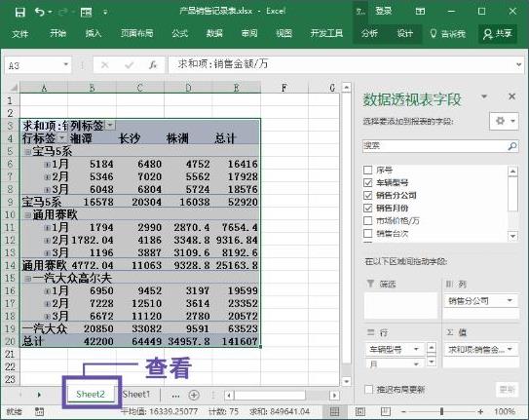
Task: Expand 3月 under 通用赛欧
Action: click(47, 253)
